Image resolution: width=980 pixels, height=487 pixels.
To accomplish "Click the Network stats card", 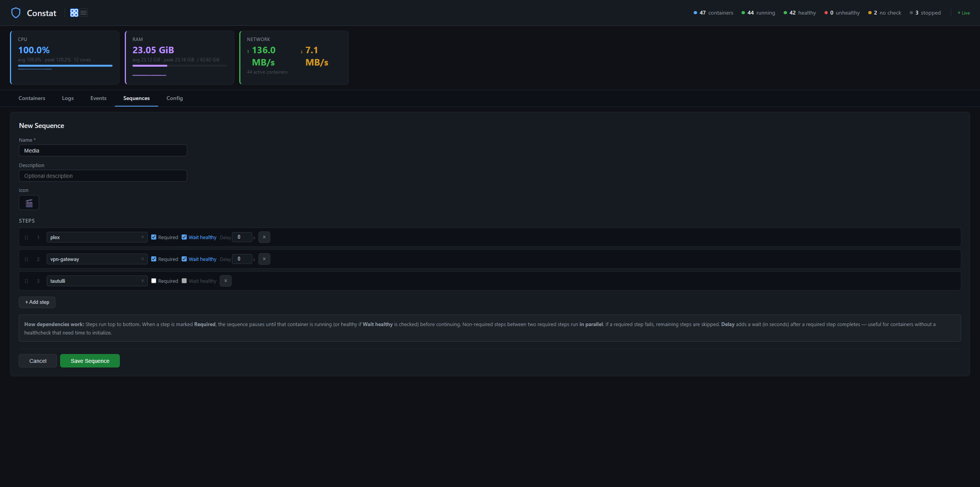I will pos(294,57).
